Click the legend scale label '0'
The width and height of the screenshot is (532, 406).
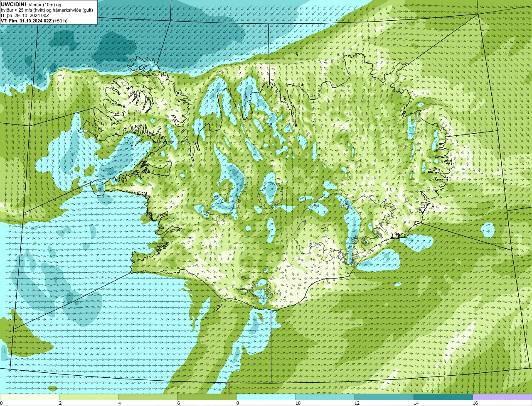tap(1, 403)
